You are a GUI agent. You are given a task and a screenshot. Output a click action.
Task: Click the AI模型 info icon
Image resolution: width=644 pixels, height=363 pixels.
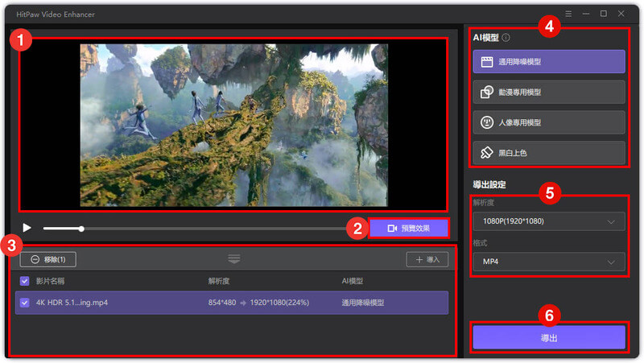pyautogui.click(x=506, y=38)
